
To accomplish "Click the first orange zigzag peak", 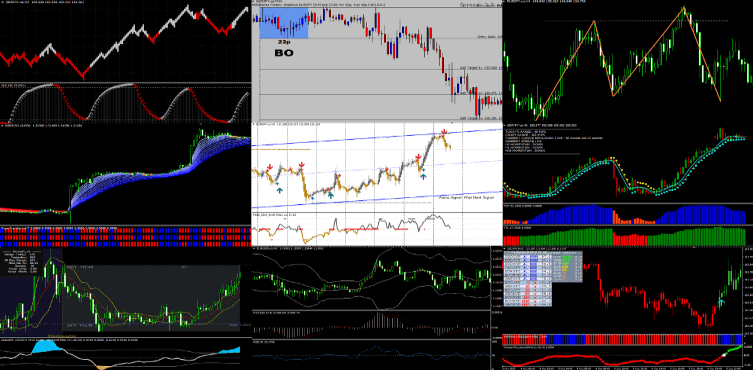I will [x=594, y=21].
